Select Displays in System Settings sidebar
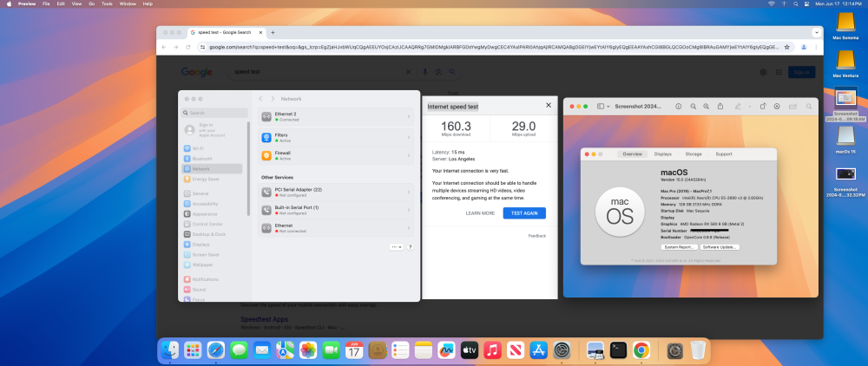Screen dimensions: 868x366 coord(213,245)
